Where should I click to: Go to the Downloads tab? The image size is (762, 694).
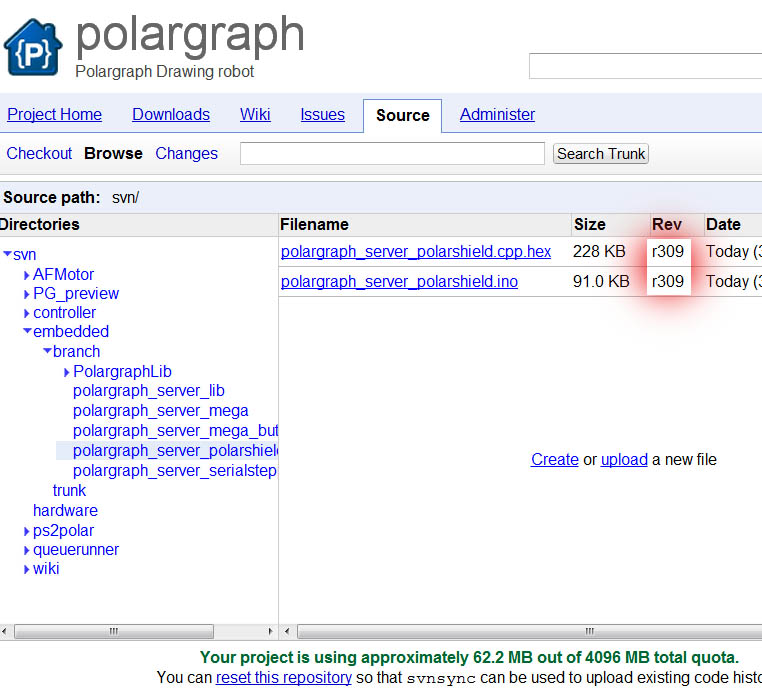pos(171,115)
